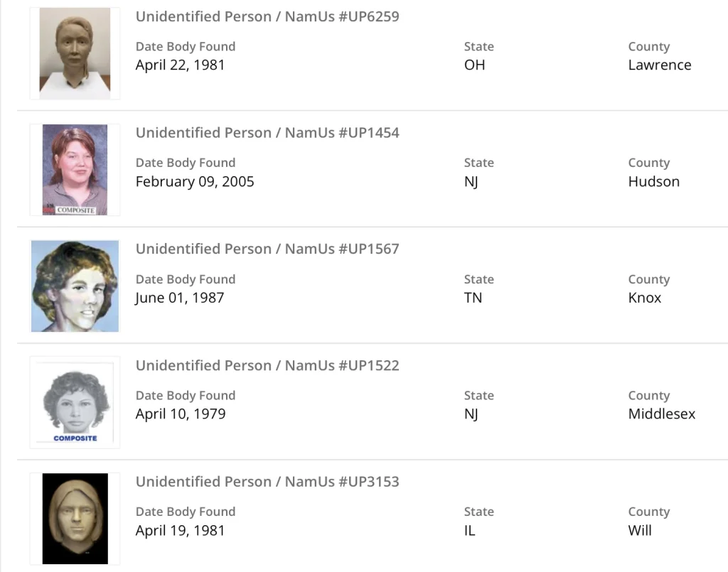Open the sketch thumbnail for case UP1567

[x=75, y=286]
